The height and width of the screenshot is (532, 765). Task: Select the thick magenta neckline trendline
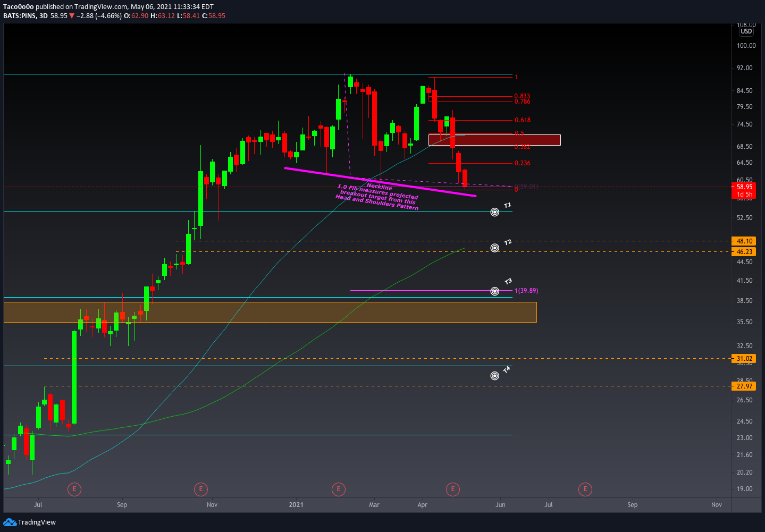click(x=380, y=182)
